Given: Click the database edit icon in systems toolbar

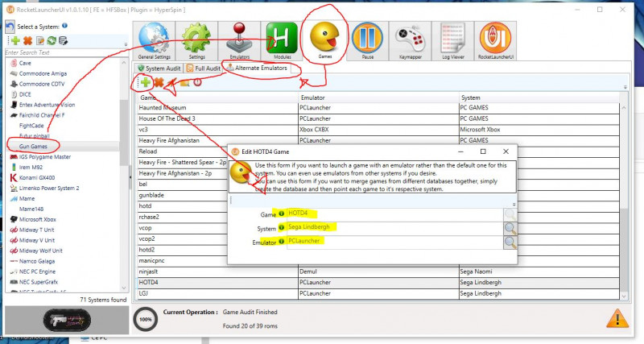Looking at the screenshot, I should coord(63,40).
